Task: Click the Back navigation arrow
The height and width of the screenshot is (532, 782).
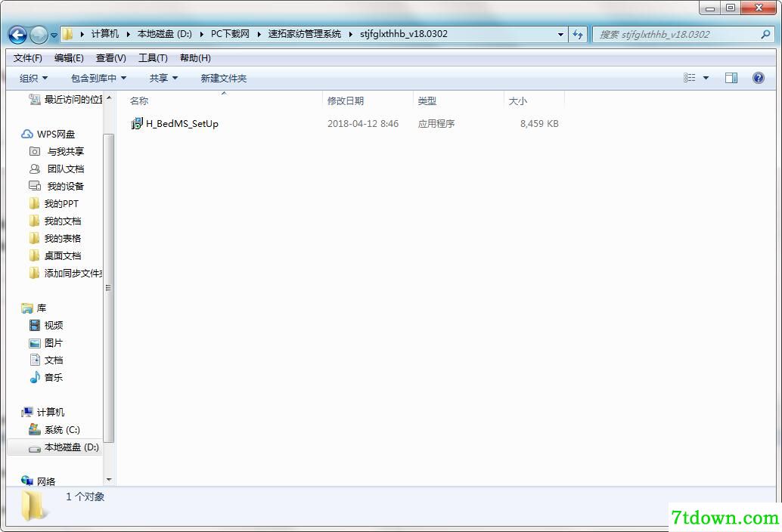Action: [18, 35]
